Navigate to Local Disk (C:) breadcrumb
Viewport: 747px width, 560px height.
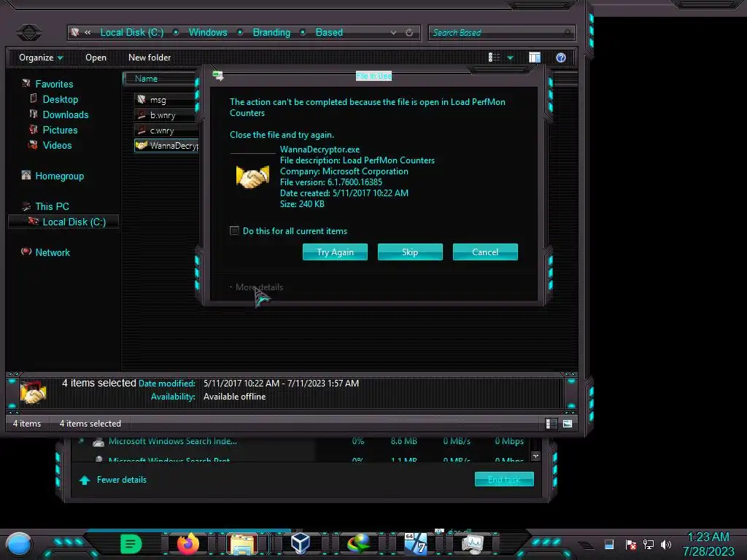click(x=132, y=32)
